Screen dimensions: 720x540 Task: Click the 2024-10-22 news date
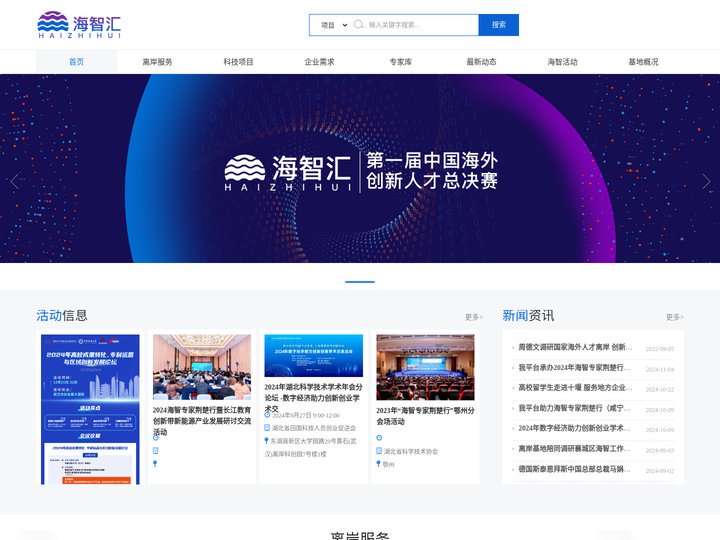660,389
